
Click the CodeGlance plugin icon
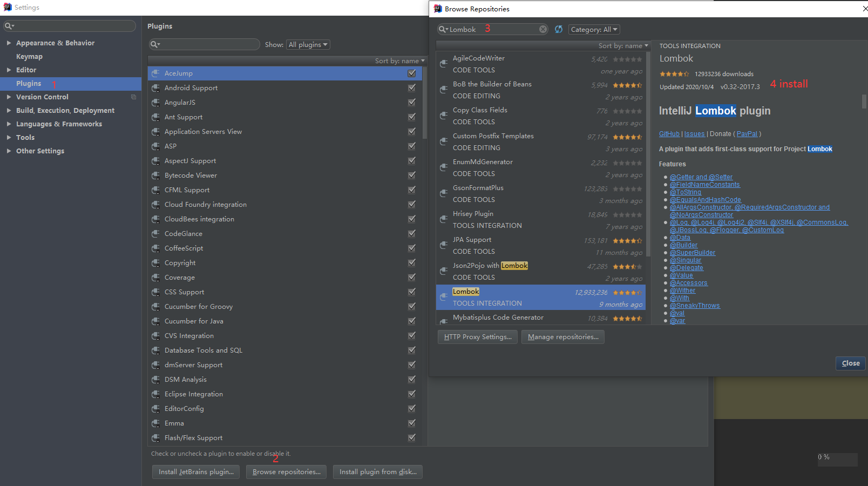(x=155, y=234)
